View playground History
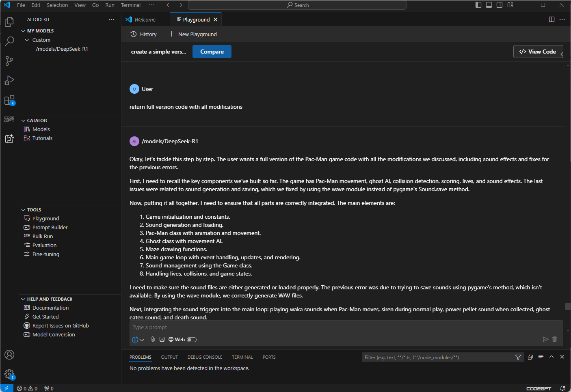Screen dimensions: 571x392 pos(143,34)
